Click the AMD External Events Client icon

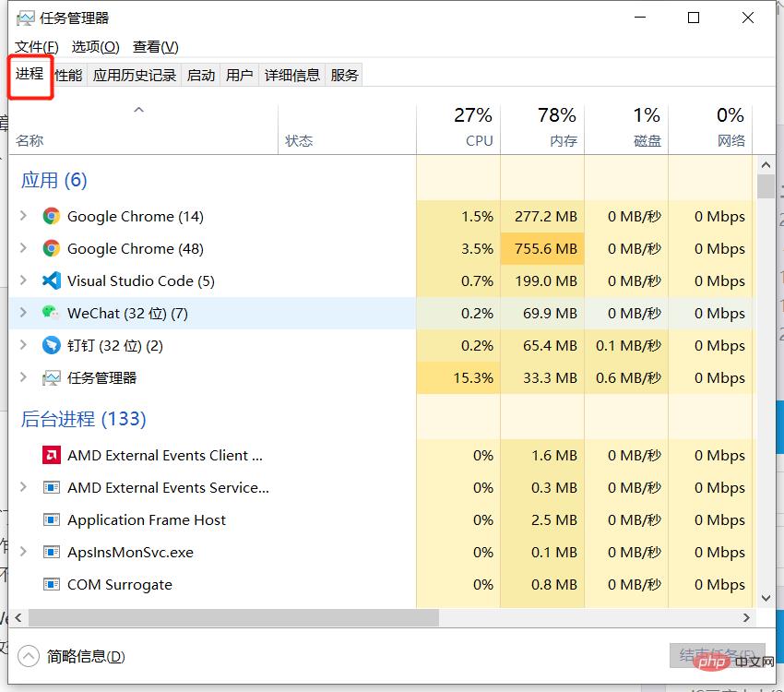(x=52, y=455)
